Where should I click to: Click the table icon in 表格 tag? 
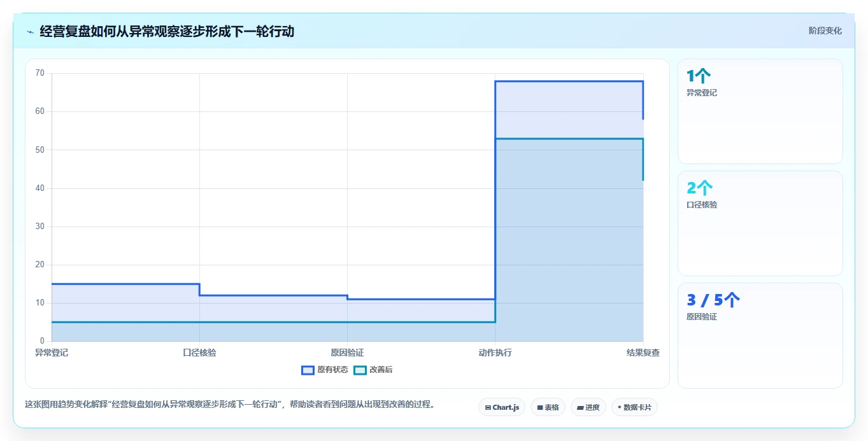(540, 407)
